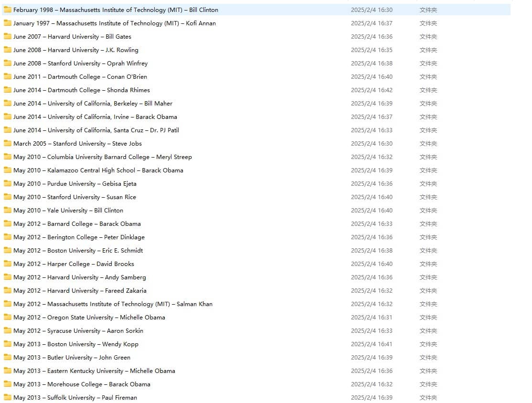Select 'May 2012 – Berington College – Peter Dinklage'

[x=79, y=237]
